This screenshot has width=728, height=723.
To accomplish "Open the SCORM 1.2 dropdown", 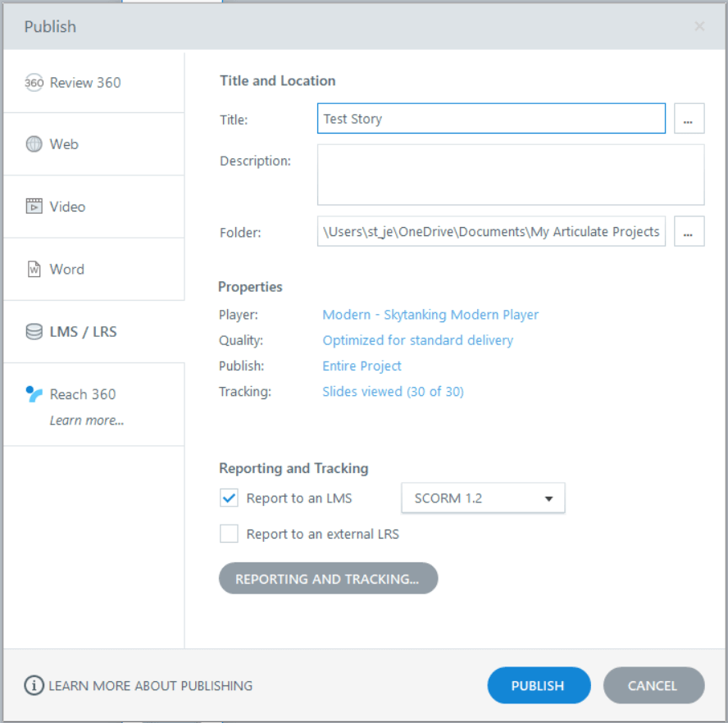I will click(x=482, y=498).
